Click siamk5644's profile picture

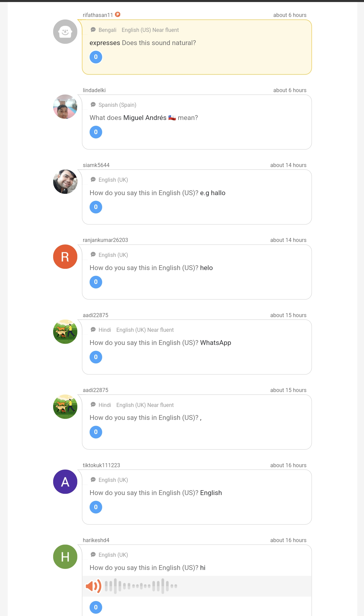pyautogui.click(x=65, y=182)
